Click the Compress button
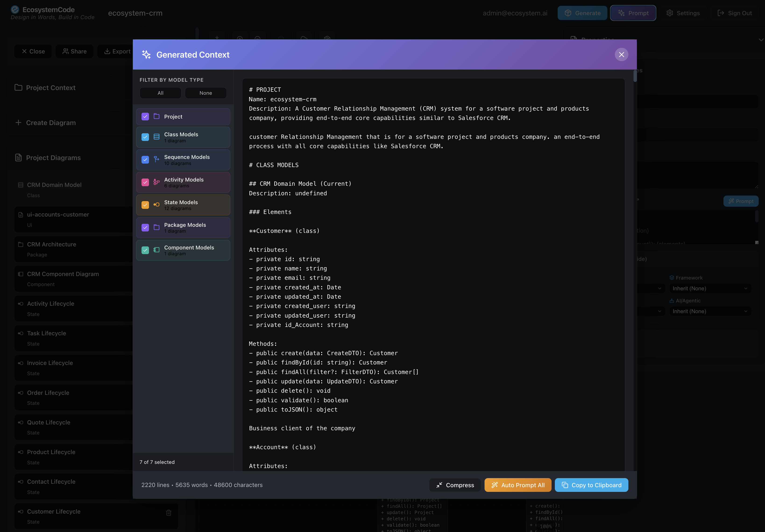Screen dimensions: 765x532 455,485
